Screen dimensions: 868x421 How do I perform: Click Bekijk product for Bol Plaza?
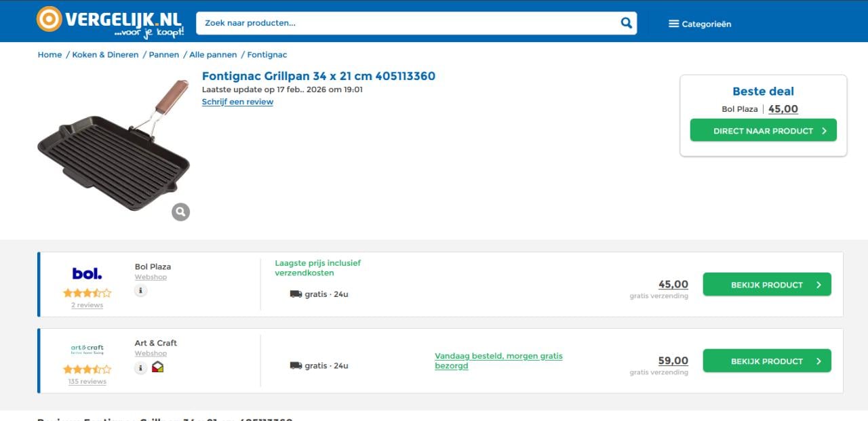click(766, 285)
